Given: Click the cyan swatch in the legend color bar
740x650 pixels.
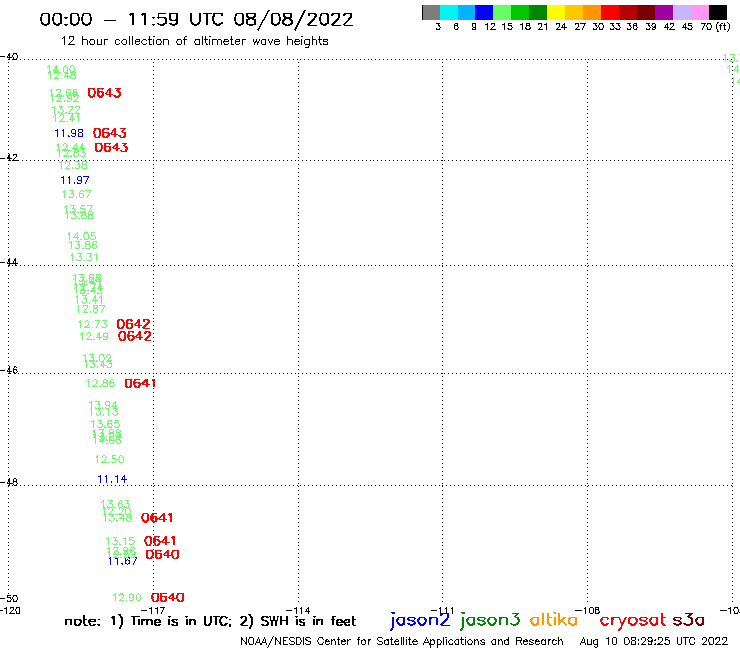Looking at the screenshot, I should pyautogui.click(x=449, y=12).
